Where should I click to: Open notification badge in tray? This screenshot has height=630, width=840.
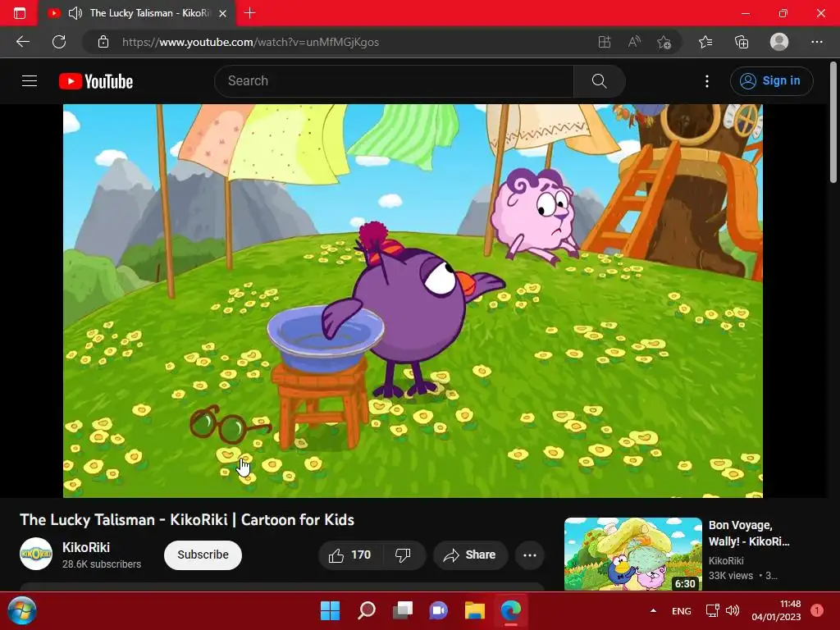pyautogui.click(x=817, y=610)
